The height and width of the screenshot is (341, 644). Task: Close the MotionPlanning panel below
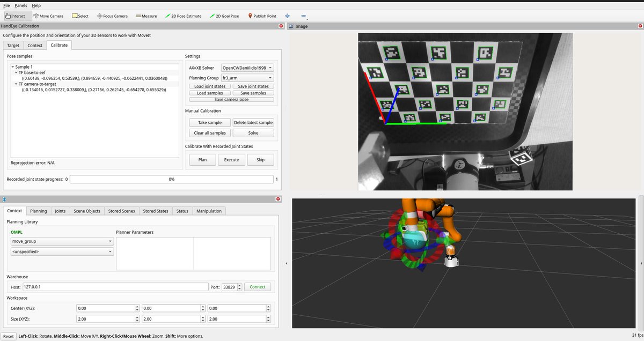[x=278, y=199]
